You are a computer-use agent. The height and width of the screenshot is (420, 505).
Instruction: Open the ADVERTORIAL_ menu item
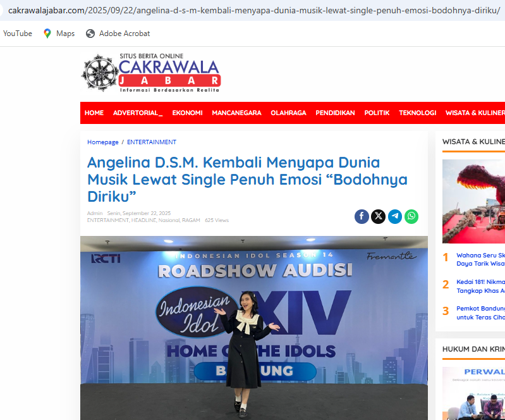point(138,113)
